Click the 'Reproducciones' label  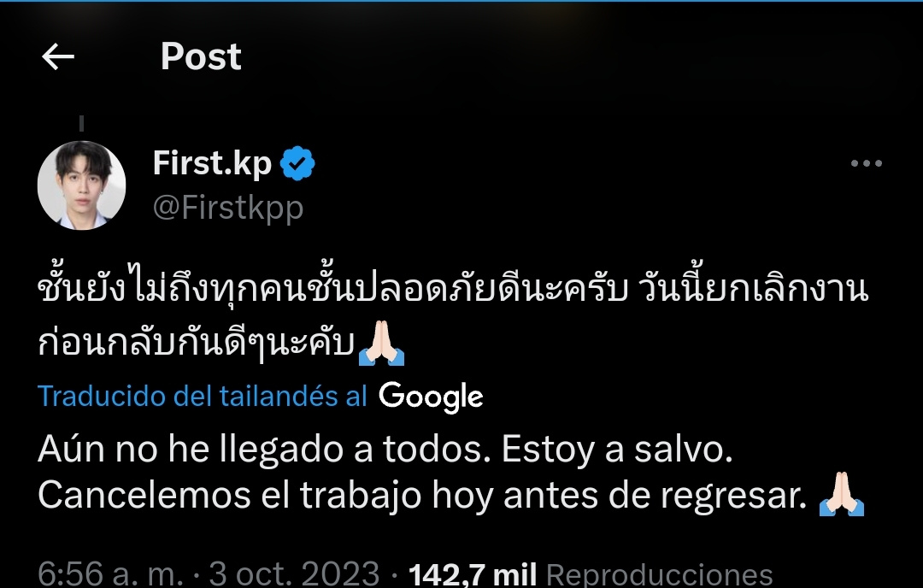659,574
